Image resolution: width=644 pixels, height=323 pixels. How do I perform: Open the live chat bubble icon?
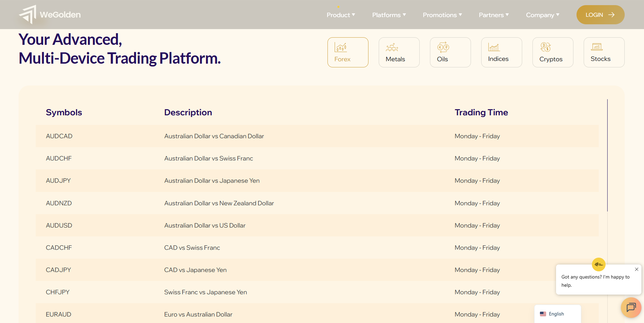631,307
